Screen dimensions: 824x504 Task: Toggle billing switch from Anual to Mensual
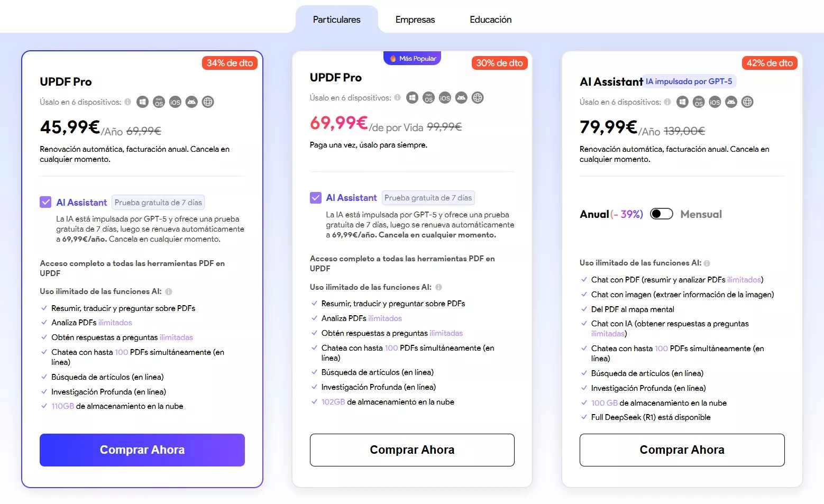[661, 214]
